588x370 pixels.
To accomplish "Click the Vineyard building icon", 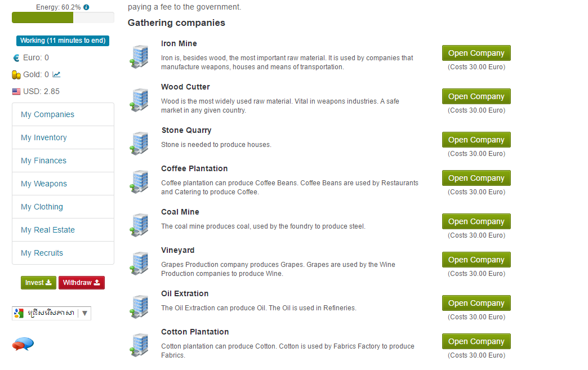I will coord(139,263).
